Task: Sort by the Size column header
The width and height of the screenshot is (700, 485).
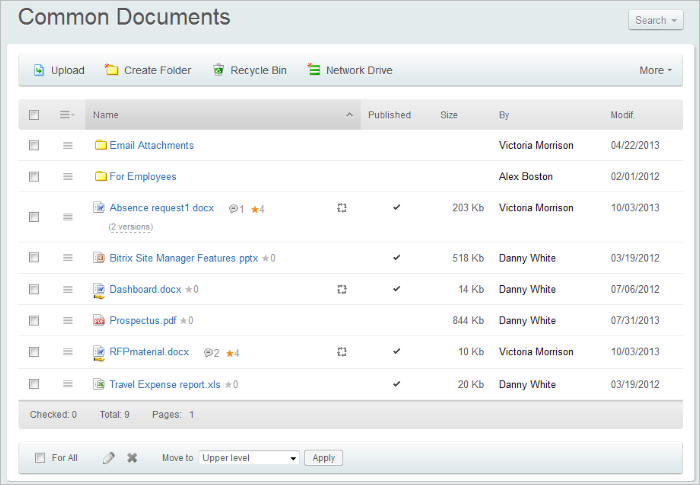Action: click(x=449, y=115)
